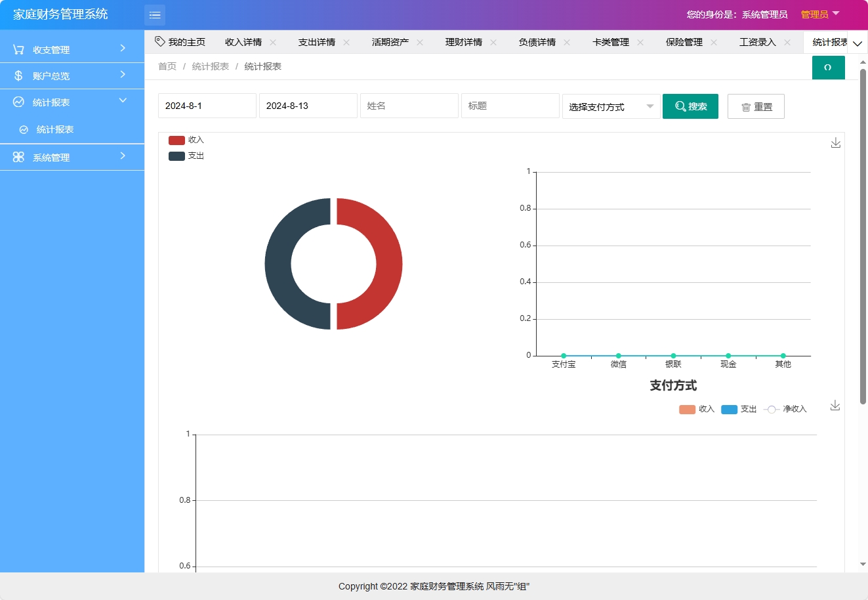Click the hamburger menu icon beside the title

click(x=155, y=14)
